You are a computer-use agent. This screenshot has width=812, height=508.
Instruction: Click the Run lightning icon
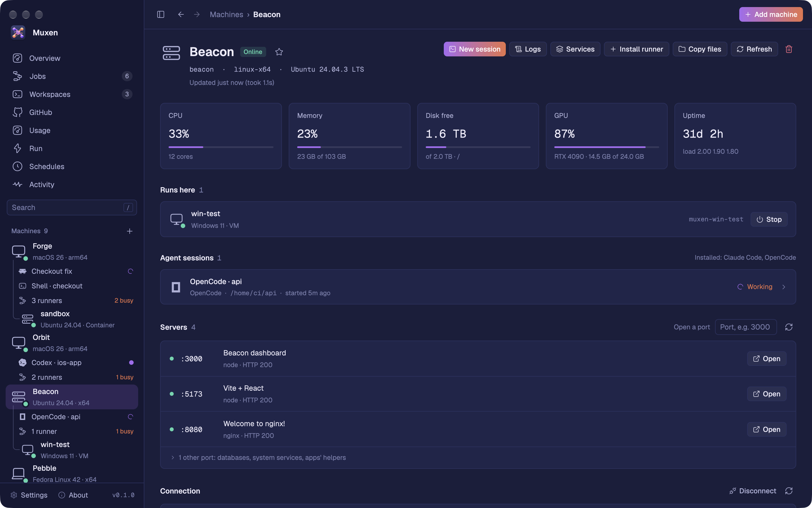click(17, 149)
